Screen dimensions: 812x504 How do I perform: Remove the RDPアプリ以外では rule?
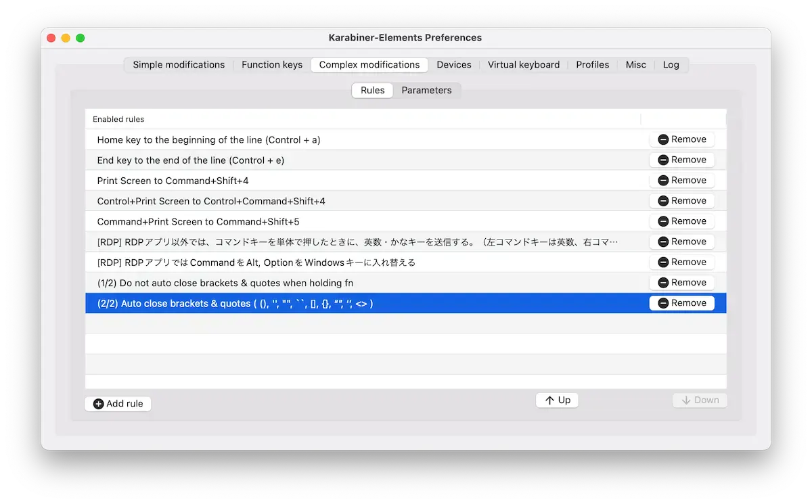coord(682,242)
